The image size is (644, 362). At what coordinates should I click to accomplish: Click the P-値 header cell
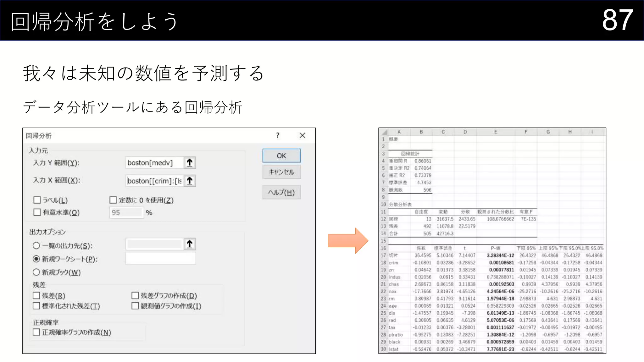[x=496, y=248]
